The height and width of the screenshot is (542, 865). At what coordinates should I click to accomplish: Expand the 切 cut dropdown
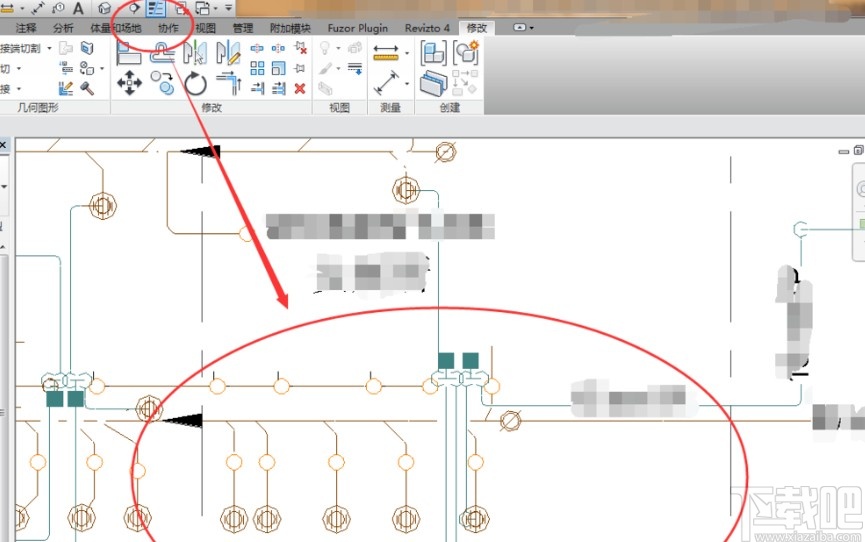tap(19, 68)
